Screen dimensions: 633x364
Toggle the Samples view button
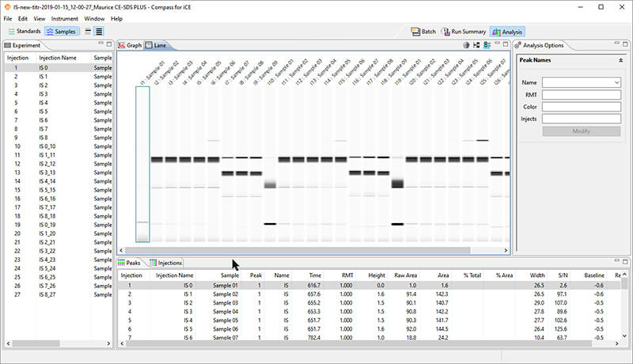61,32
